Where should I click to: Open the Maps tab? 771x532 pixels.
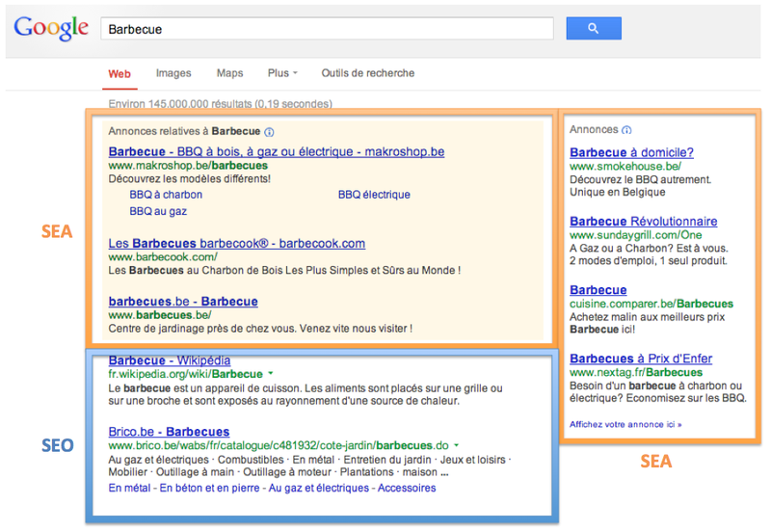click(x=229, y=73)
